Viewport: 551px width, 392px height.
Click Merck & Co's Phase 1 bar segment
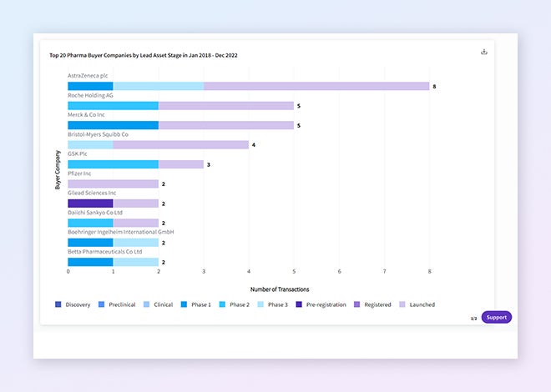click(113, 125)
